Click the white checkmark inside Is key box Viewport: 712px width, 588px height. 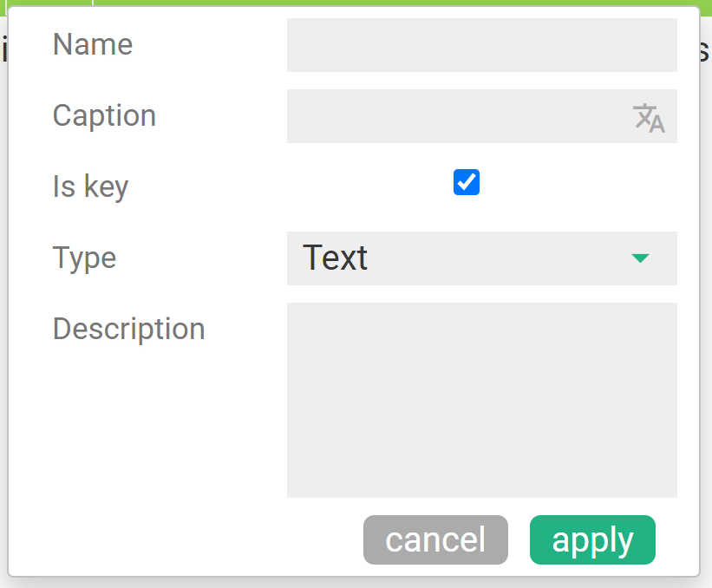(x=467, y=182)
